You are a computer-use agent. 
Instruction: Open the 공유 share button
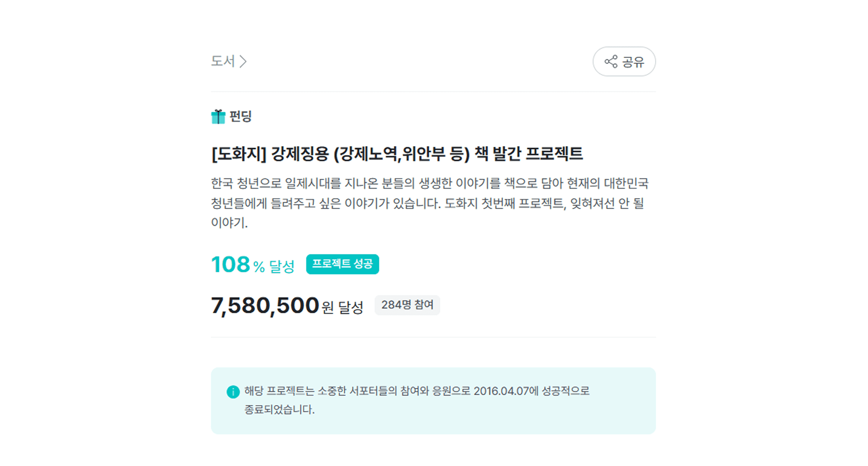click(624, 61)
